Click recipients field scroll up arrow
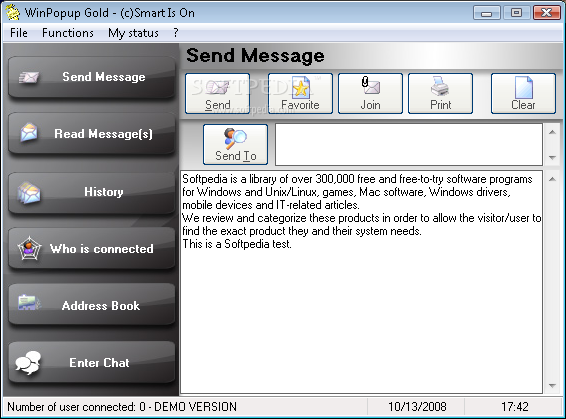This screenshot has width=566, height=419. pos(552,132)
